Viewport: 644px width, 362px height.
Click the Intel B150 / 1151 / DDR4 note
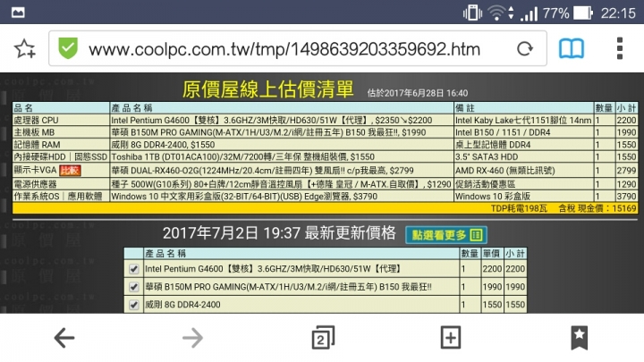click(x=523, y=132)
